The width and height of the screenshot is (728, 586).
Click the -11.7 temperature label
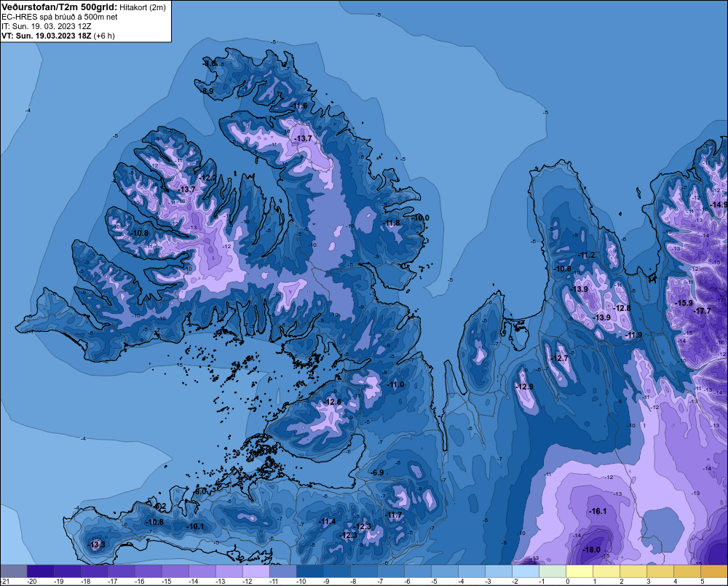[394, 515]
